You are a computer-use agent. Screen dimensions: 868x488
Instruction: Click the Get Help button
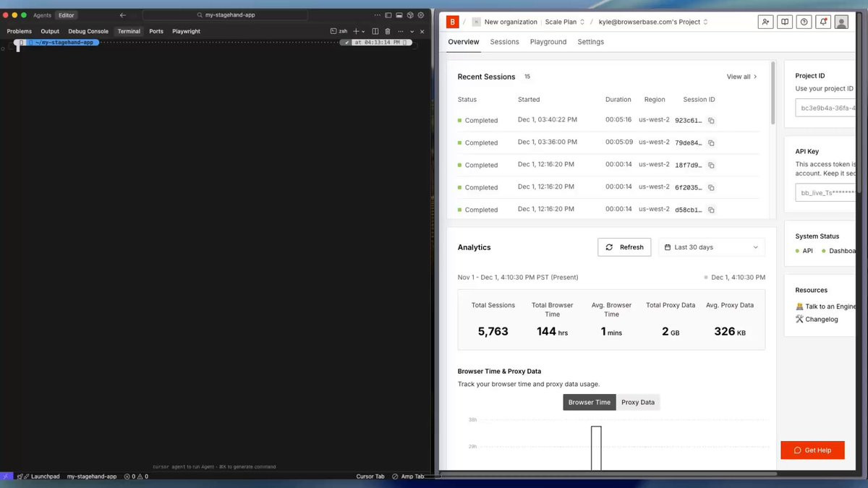(x=812, y=450)
